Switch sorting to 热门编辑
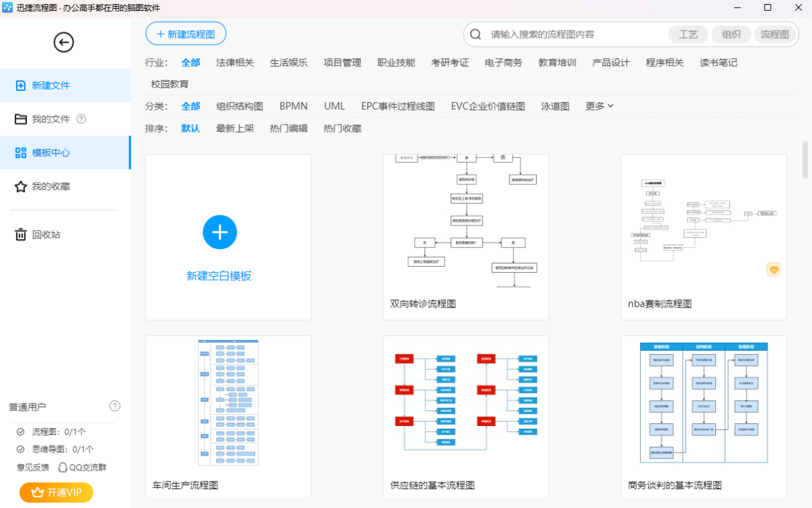Screen dimensions: 812x508 [x=288, y=128]
